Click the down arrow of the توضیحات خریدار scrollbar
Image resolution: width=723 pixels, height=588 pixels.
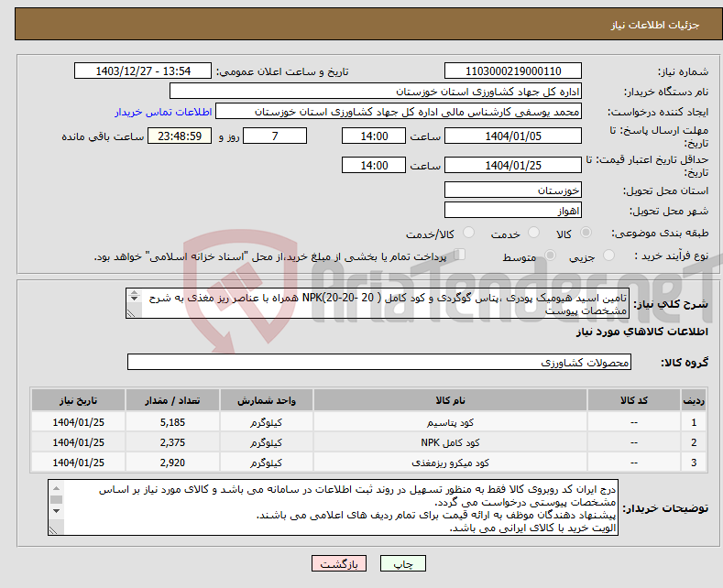(56, 511)
